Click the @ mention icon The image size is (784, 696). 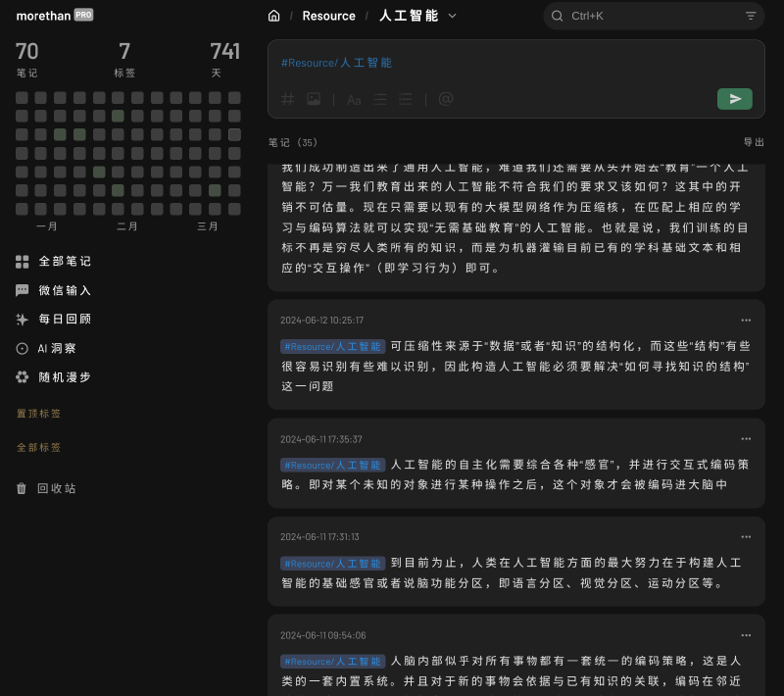446,99
